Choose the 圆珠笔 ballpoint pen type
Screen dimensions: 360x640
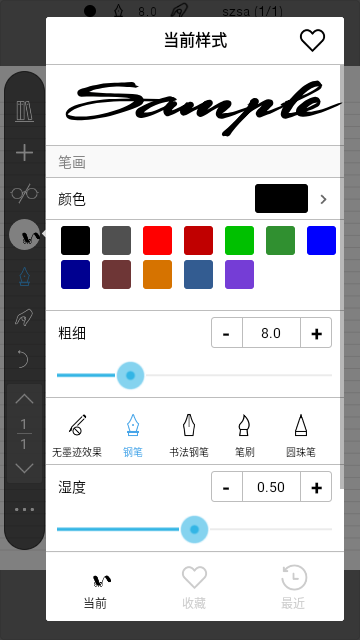tap(300, 436)
